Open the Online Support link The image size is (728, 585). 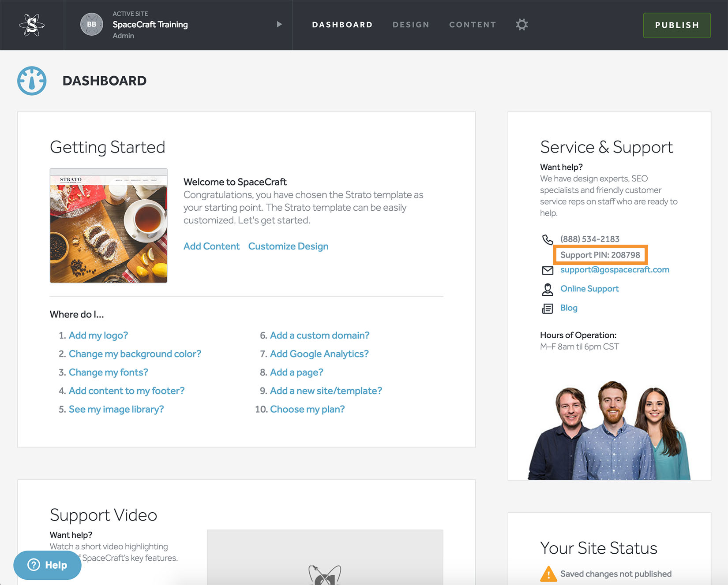(589, 289)
